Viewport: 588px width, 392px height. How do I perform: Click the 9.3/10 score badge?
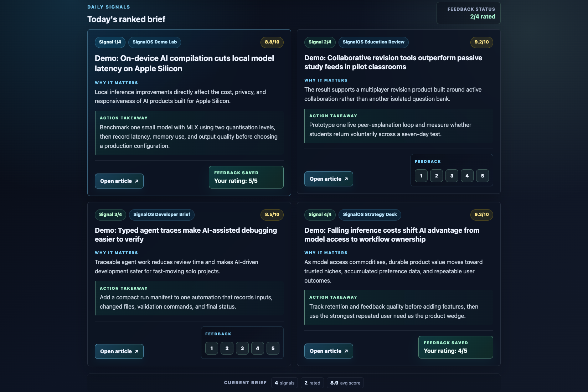(482, 215)
